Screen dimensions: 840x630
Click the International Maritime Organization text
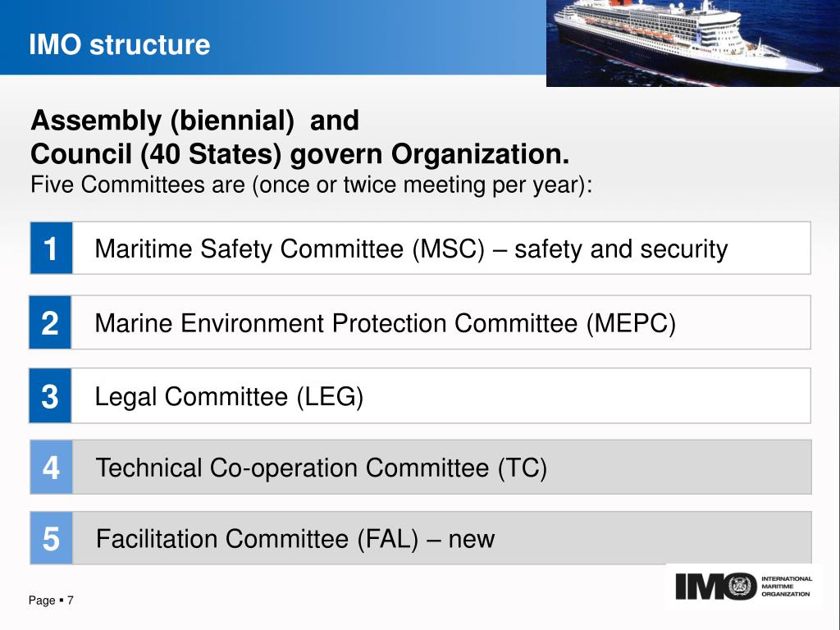[x=787, y=587]
